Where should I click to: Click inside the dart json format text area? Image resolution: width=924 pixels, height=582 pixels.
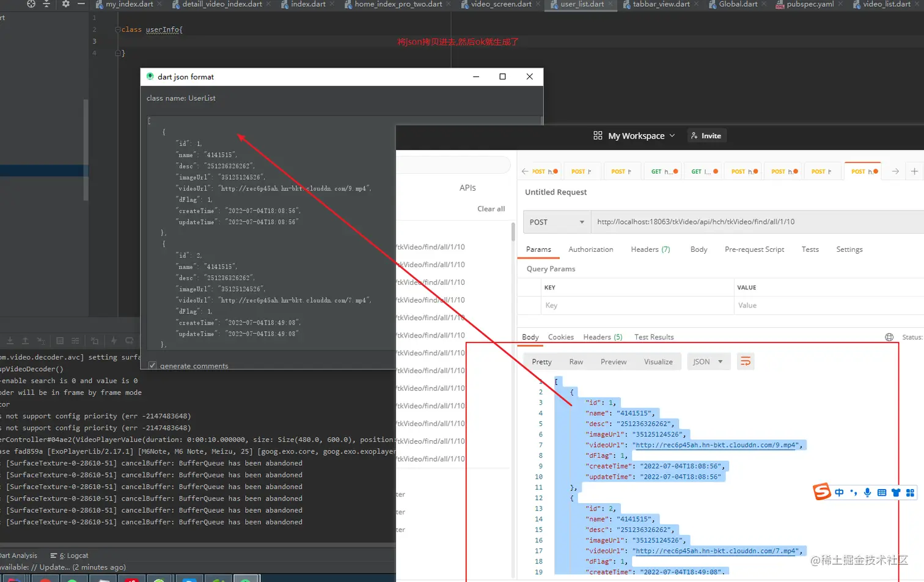[271, 233]
